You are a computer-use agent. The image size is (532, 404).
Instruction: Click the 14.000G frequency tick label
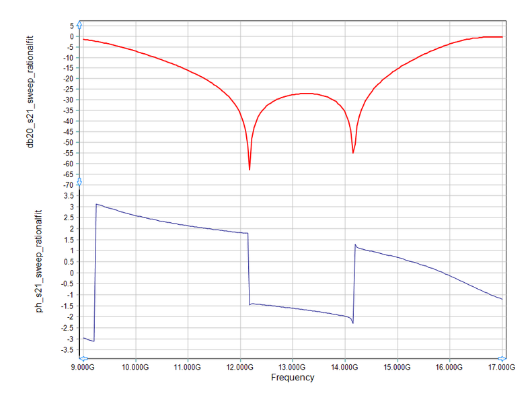tap(345, 368)
